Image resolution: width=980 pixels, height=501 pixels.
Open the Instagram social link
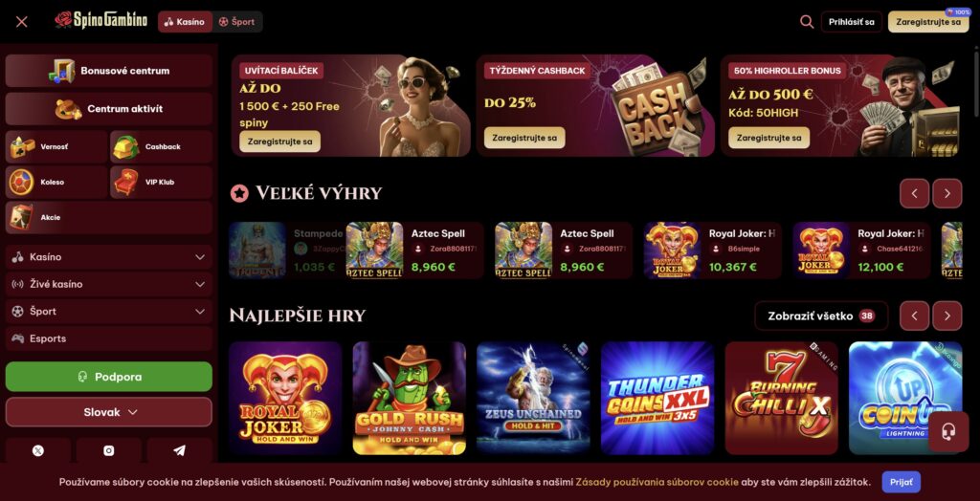[109, 450]
